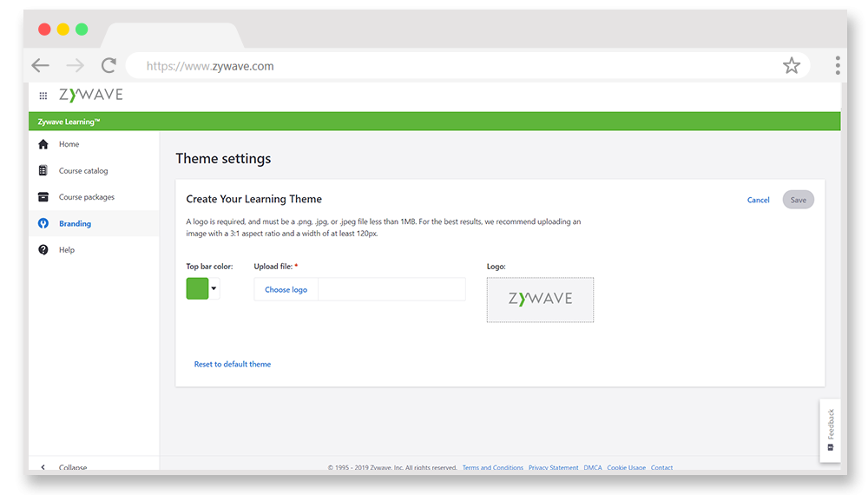
Task: Click the Help question mark icon
Action: 43,250
